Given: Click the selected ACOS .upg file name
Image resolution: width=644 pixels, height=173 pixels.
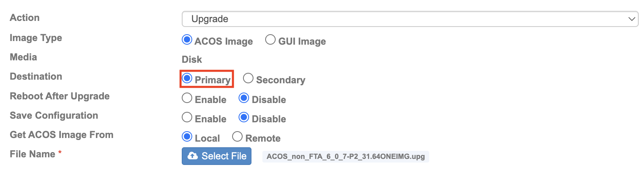Looking at the screenshot, I should click(x=346, y=157).
